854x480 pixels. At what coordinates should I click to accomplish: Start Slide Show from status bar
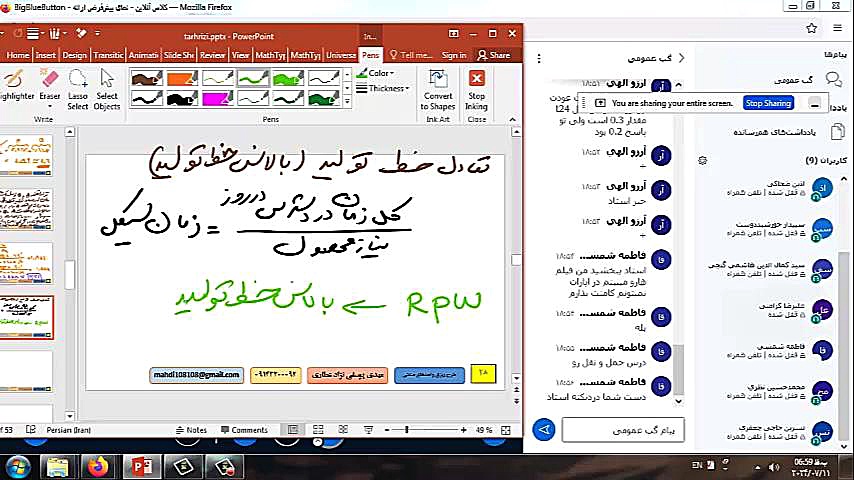click(369, 430)
